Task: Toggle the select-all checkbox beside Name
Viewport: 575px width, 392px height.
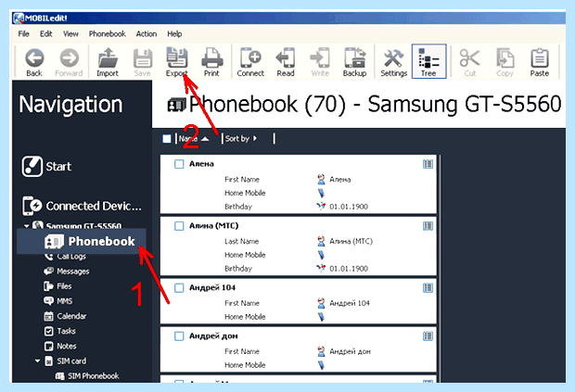Action: pyautogui.click(x=167, y=139)
